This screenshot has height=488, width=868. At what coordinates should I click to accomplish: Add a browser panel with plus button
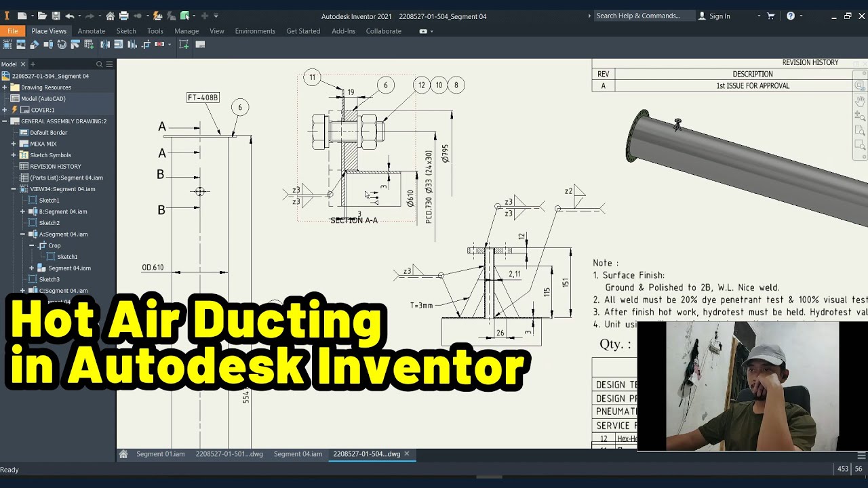33,64
